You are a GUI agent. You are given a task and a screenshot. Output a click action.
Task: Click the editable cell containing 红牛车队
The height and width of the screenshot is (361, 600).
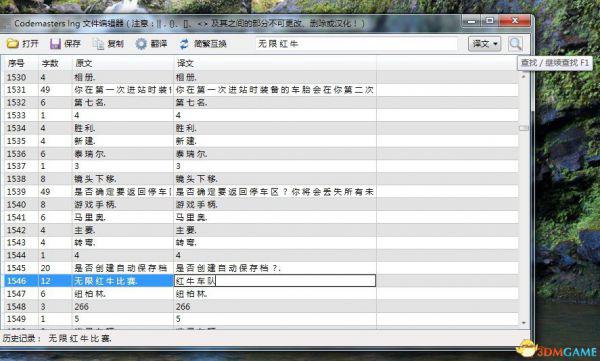click(275, 281)
